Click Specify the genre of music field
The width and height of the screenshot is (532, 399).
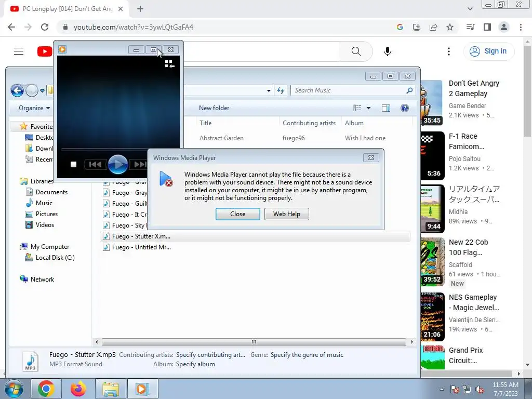pos(307,355)
